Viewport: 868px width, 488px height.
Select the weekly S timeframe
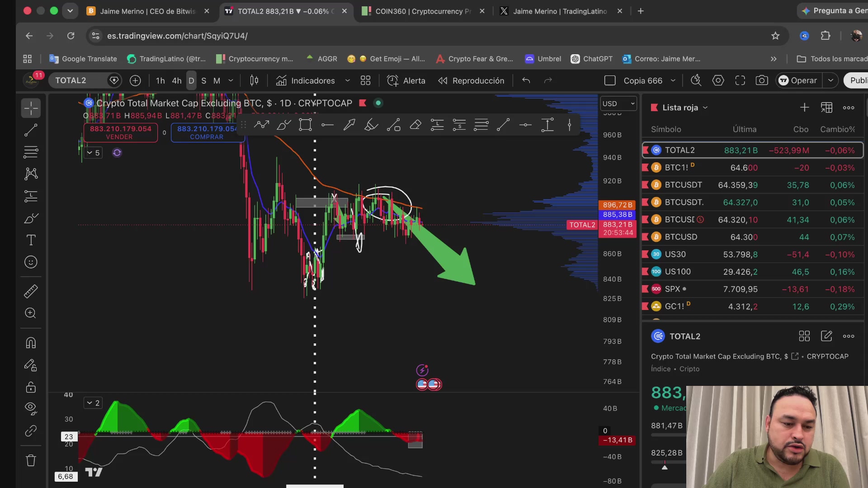point(204,80)
